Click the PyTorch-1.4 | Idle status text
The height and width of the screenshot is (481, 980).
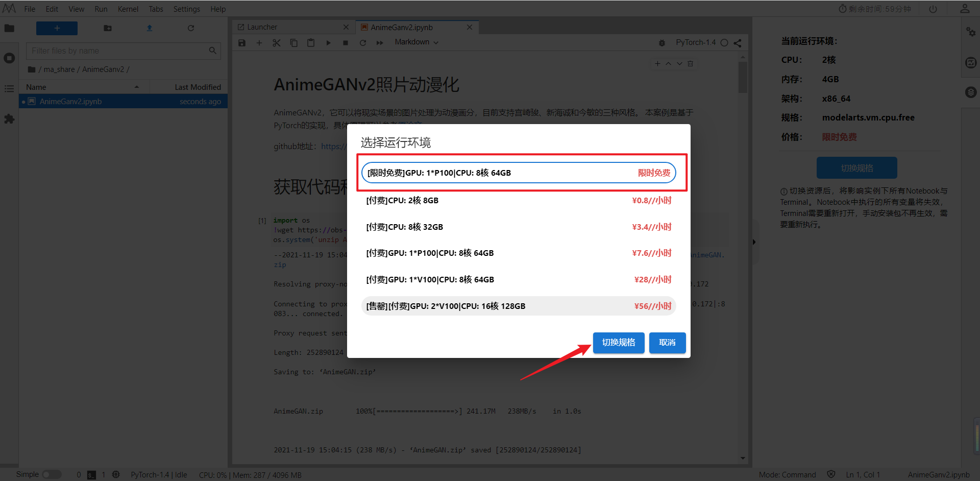159,475
